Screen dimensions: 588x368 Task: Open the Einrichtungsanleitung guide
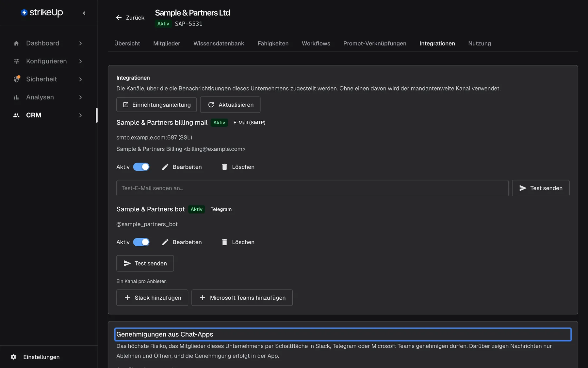156,105
